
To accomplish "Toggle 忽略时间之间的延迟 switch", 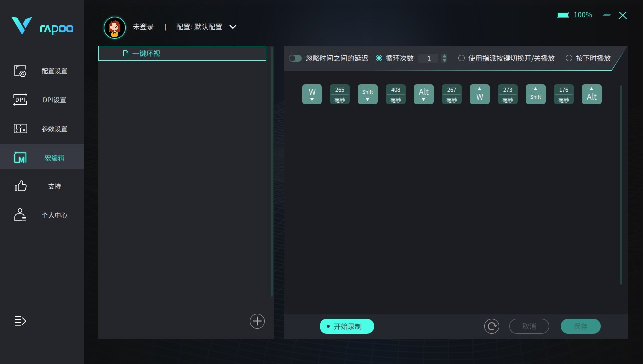I will [x=295, y=58].
